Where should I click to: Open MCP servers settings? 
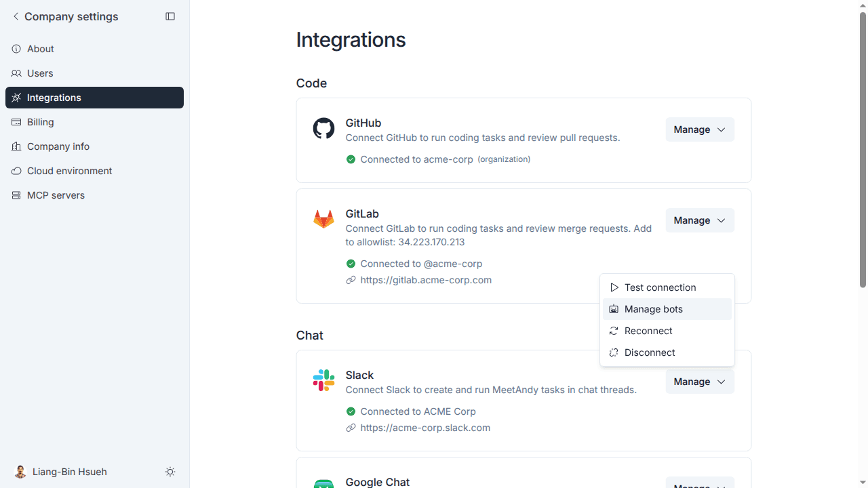coord(94,195)
